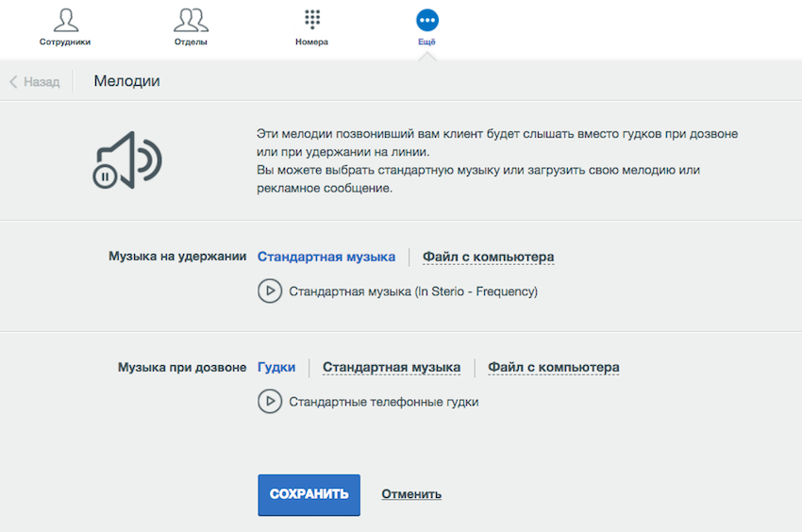This screenshot has height=532, width=802.
Task: Select Стандартная музыка for hold music
Action: tap(326, 257)
